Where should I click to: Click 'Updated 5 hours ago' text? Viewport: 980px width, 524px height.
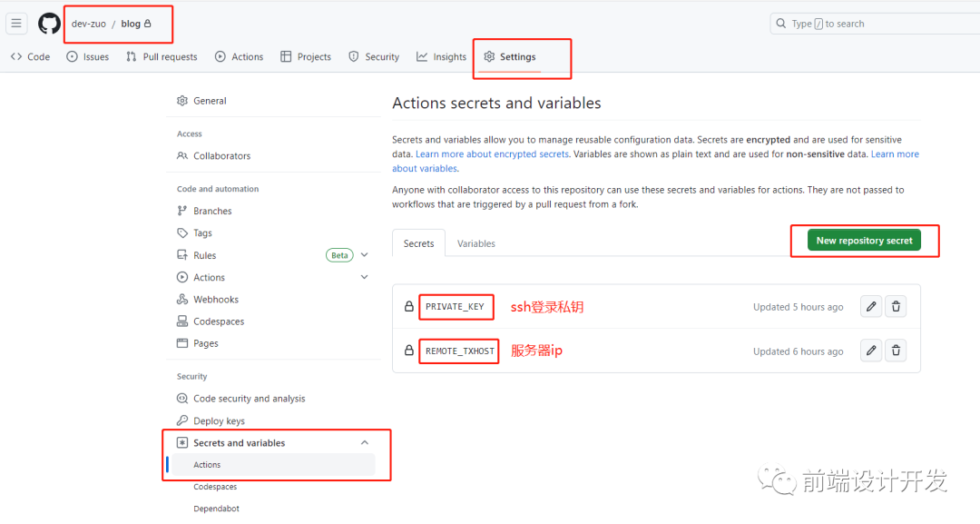pos(798,307)
